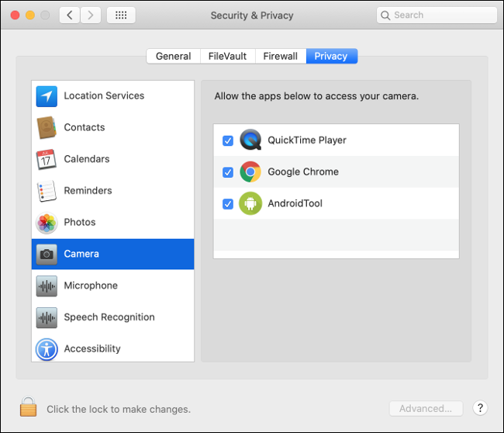Click the Photos pinwheel icon
504x433 pixels.
[x=47, y=222]
